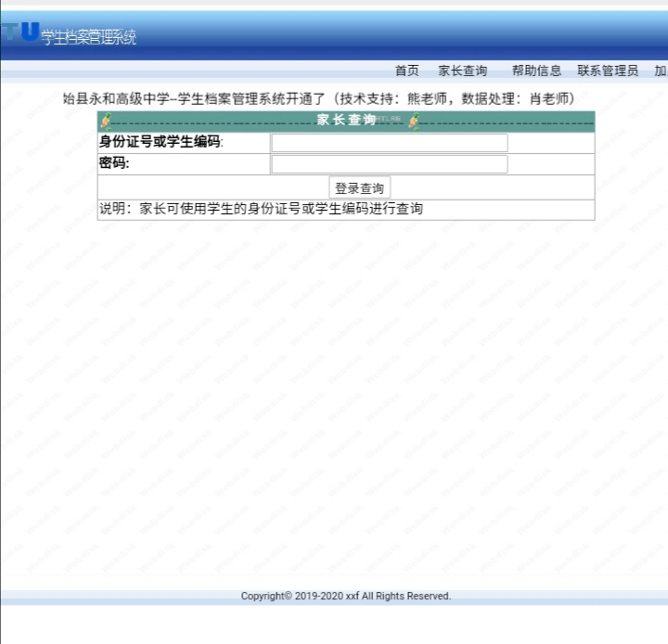This screenshot has width=668, height=644.
Task: Select 联系管理员 in the navigation bar
Action: (607, 71)
